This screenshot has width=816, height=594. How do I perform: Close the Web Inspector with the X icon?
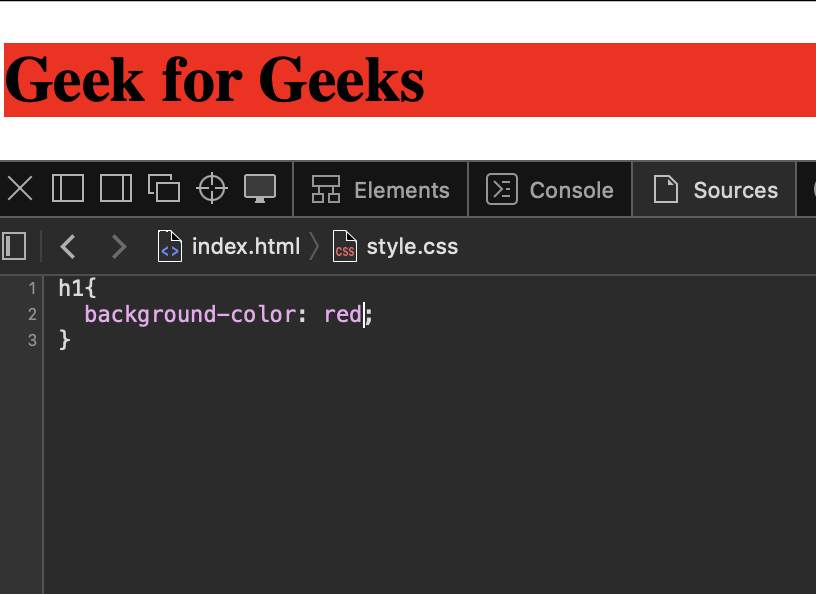coord(20,188)
